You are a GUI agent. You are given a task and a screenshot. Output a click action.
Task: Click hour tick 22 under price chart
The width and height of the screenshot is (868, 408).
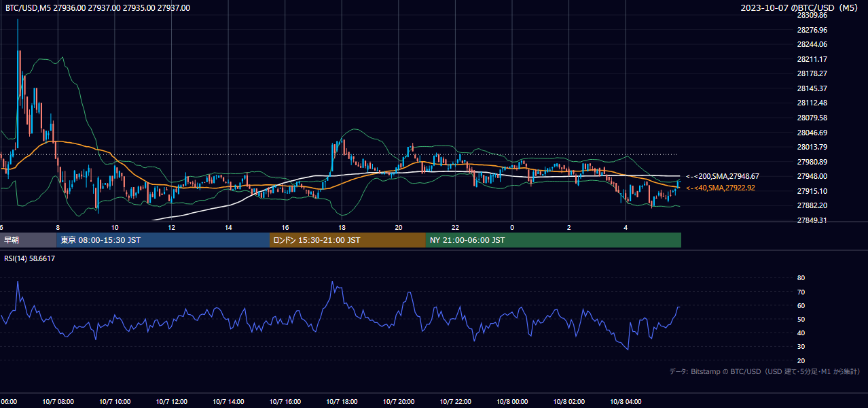[456, 227]
